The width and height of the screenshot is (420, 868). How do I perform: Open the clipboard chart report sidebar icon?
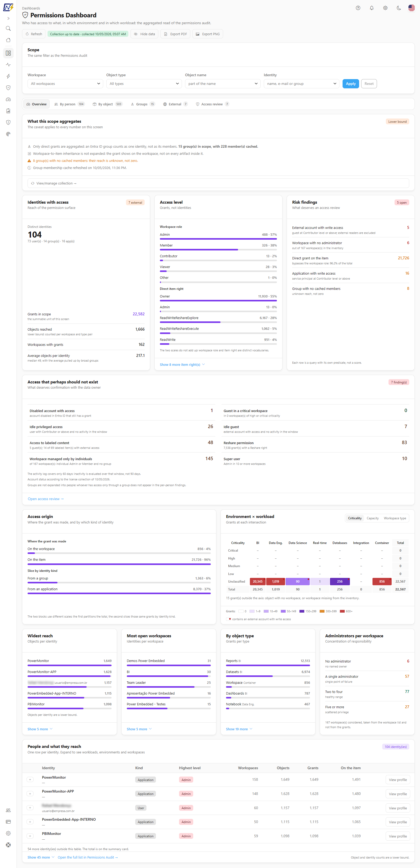coord(8,111)
